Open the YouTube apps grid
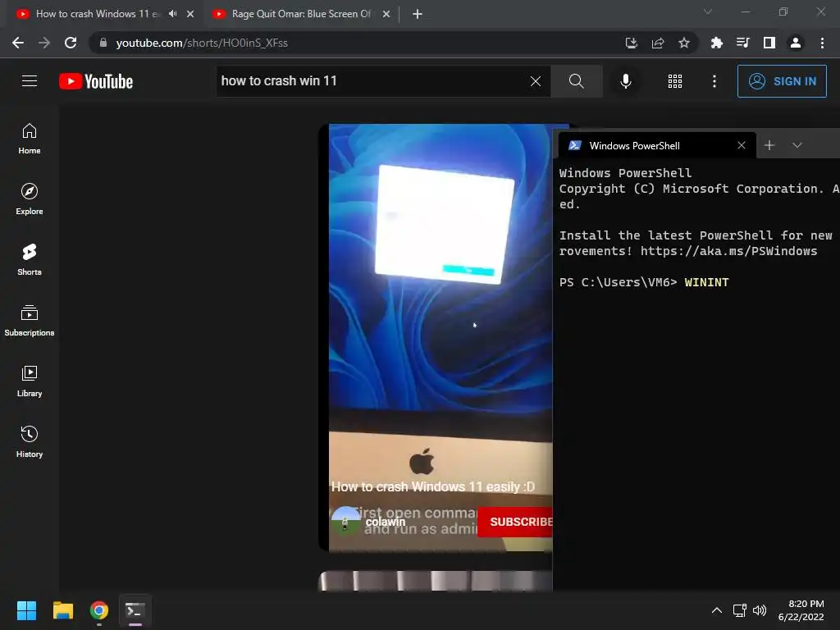 click(x=675, y=81)
